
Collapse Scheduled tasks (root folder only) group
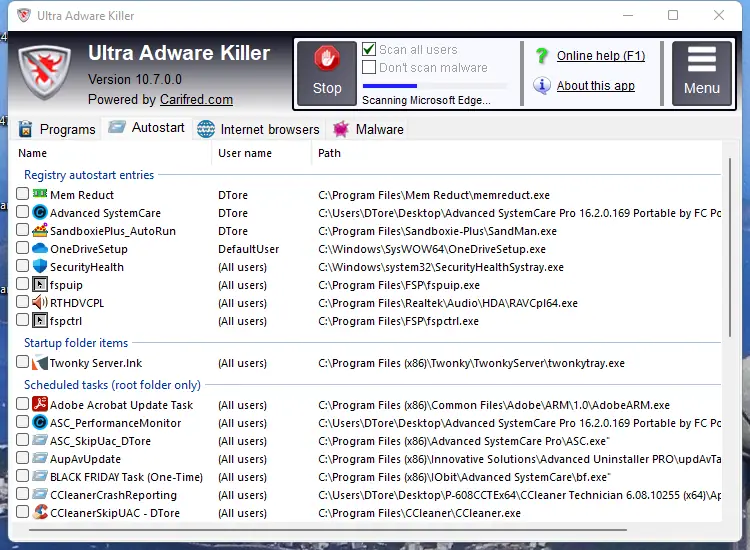112,385
